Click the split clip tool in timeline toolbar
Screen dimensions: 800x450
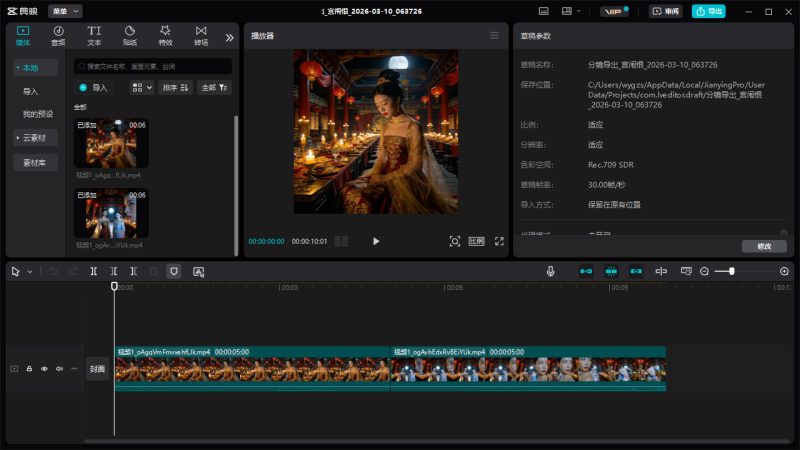coord(93,271)
